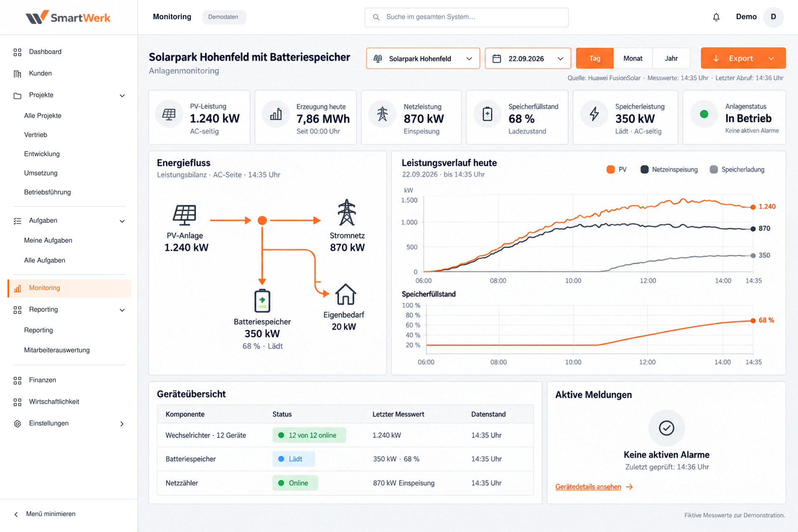Click the Stromnetz pylon icon in Energiefluss
The image size is (798, 532).
click(347, 212)
